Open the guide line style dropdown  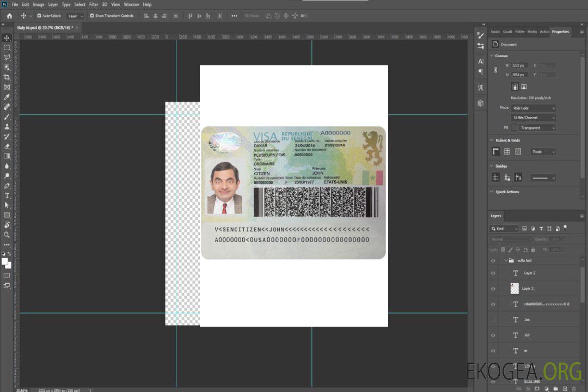(x=543, y=178)
